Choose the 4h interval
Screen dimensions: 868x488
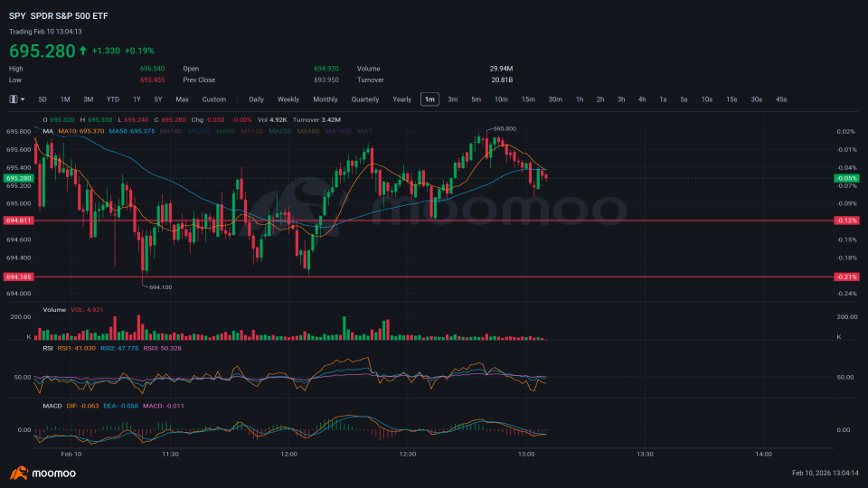tap(642, 99)
